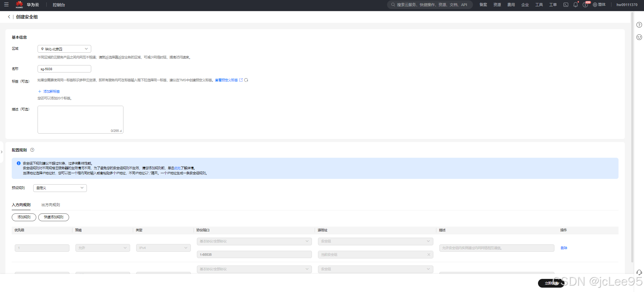Screen dimensions: 644x292
Task: Open the help icon with NEW badge
Action: coord(586,5)
